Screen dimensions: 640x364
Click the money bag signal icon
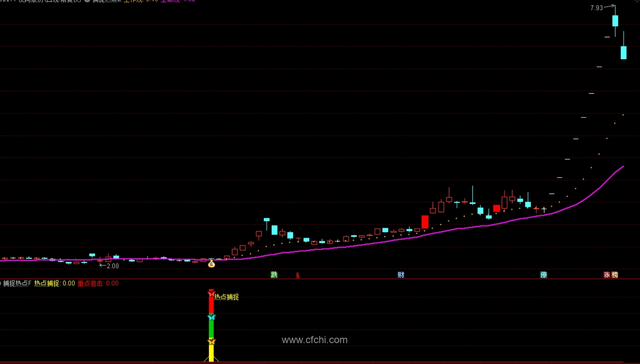click(x=212, y=263)
